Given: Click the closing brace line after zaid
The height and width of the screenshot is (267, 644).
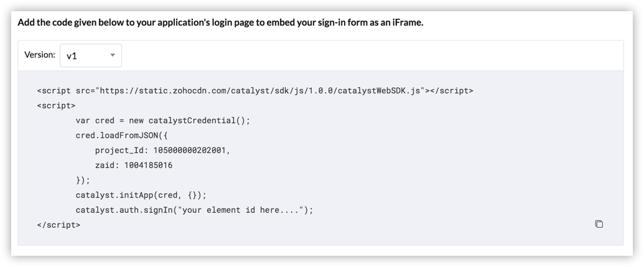Looking at the screenshot, I should (83, 180).
